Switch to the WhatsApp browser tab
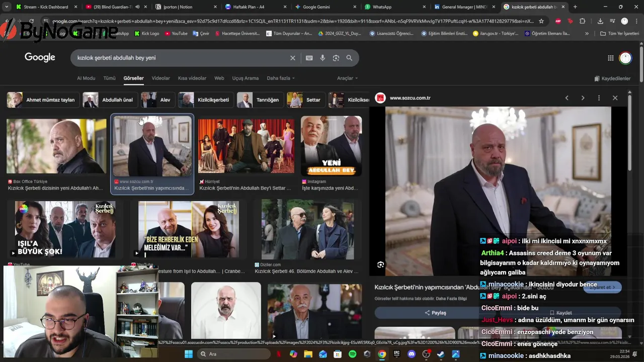The width and height of the screenshot is (644, 362). (395, 7)
